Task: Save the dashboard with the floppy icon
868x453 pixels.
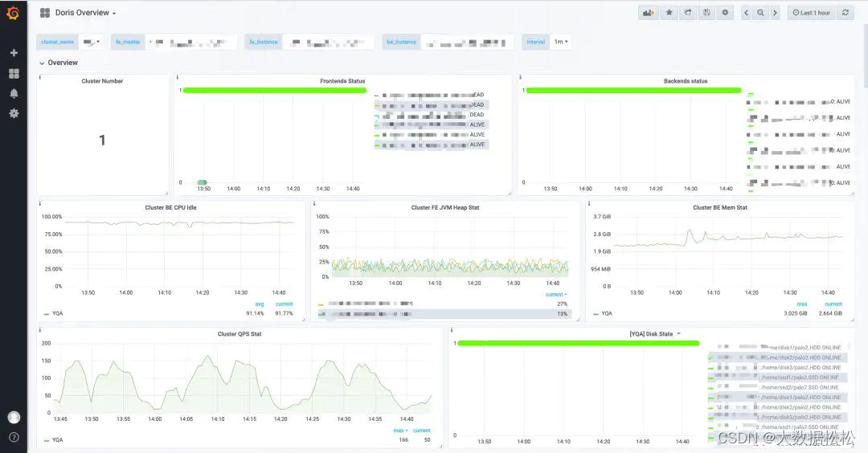Action: pos(706,13)
